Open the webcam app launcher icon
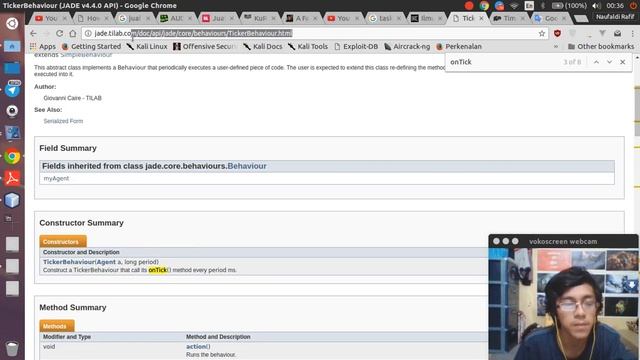Viewport: 640px width, 360px height. 12,111
